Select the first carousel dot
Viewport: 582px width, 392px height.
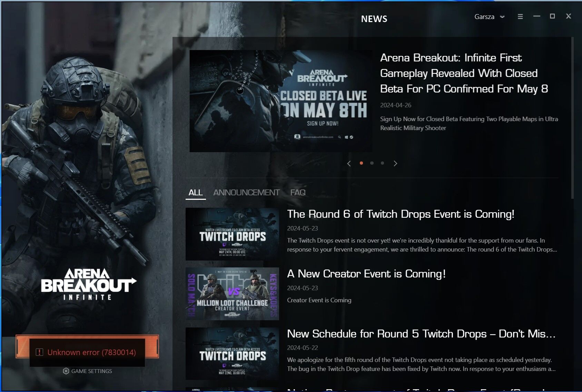(x=361, y=163)
